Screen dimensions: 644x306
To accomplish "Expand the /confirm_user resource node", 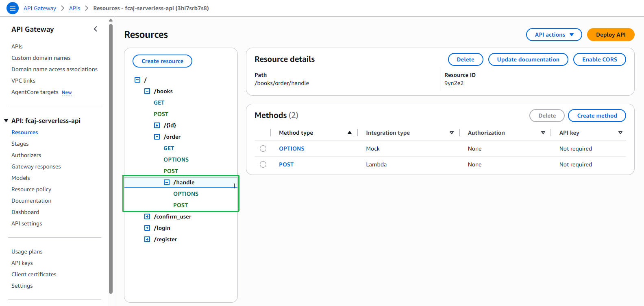I will pos(147,216).
